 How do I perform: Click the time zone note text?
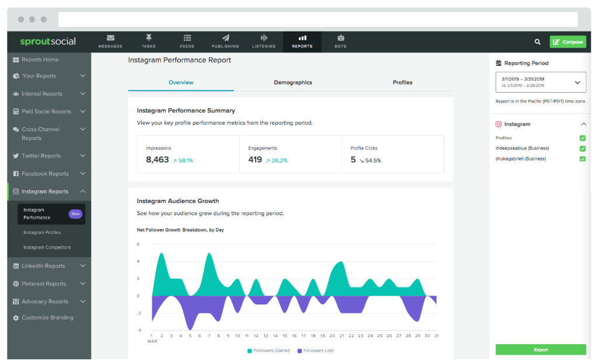click(541, 101)
